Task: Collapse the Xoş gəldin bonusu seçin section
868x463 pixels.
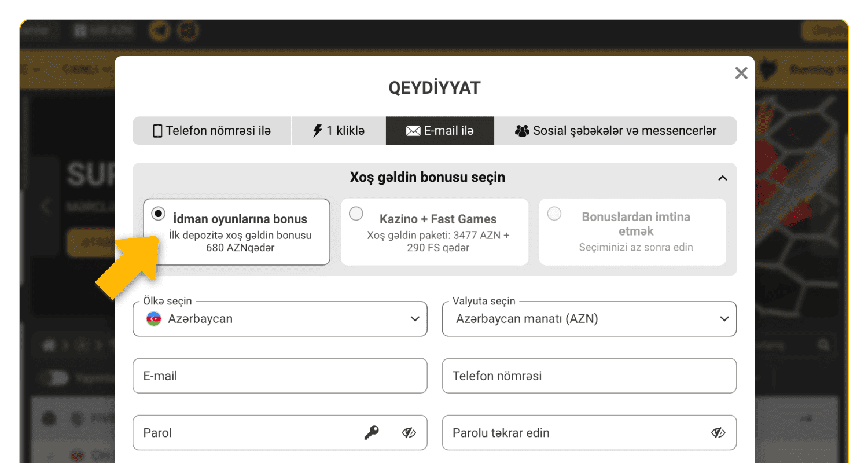Action: (x=722, y=178)
